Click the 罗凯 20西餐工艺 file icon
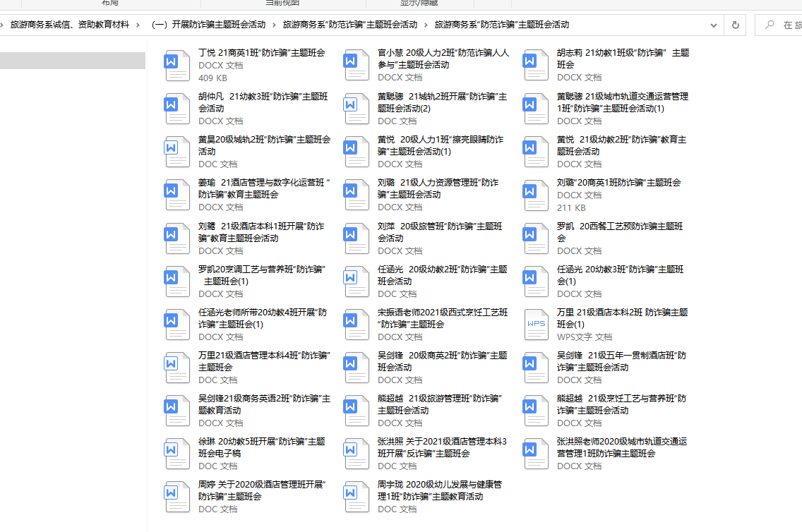This screenshot has width=802, height=532. [536, 238]
